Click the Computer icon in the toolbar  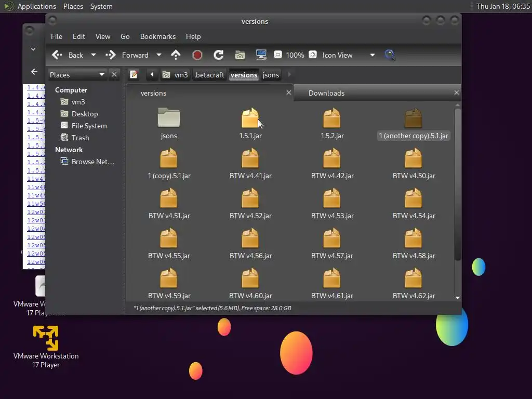click(261, 55)
